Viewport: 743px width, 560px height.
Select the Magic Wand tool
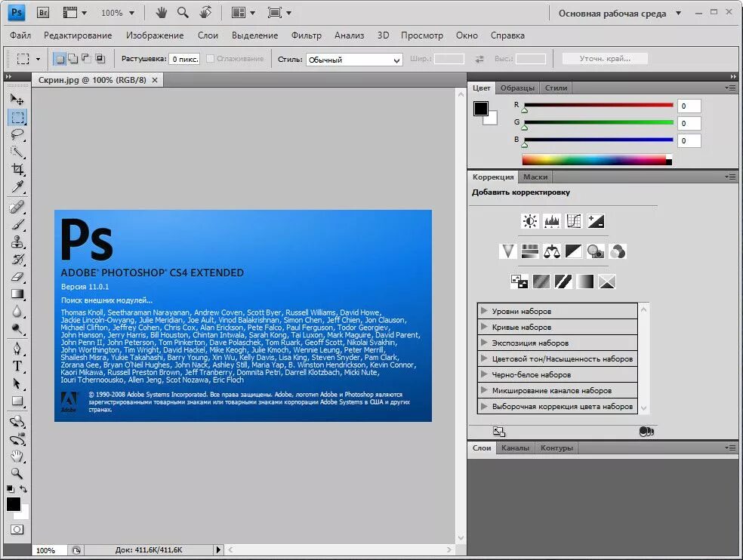[17, 152]
